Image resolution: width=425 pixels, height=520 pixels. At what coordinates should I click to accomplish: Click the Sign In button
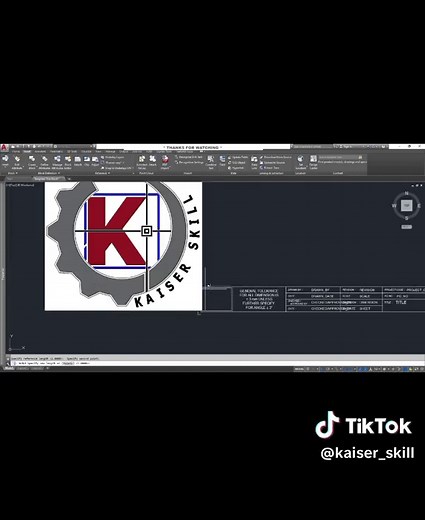coord(345,147)
